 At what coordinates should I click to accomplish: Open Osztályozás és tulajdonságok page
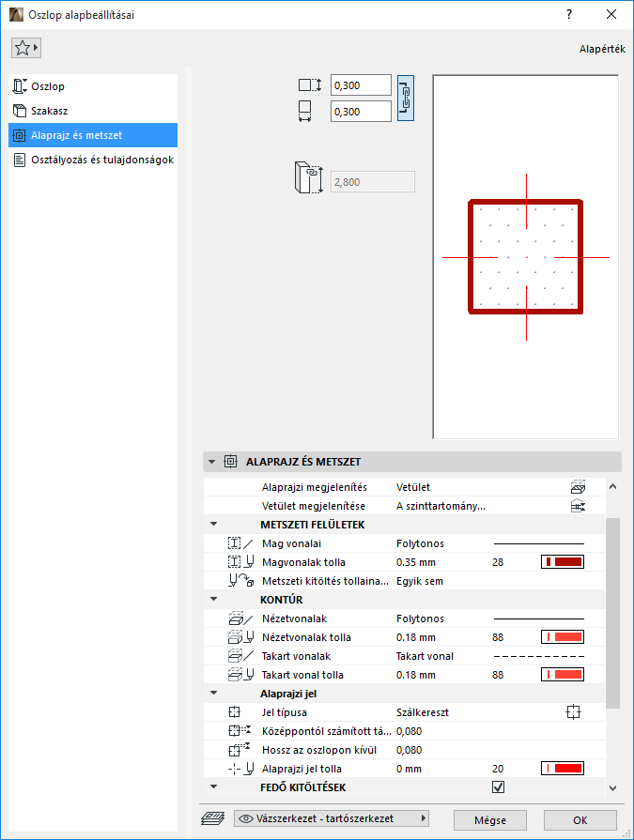coord(93,160)
